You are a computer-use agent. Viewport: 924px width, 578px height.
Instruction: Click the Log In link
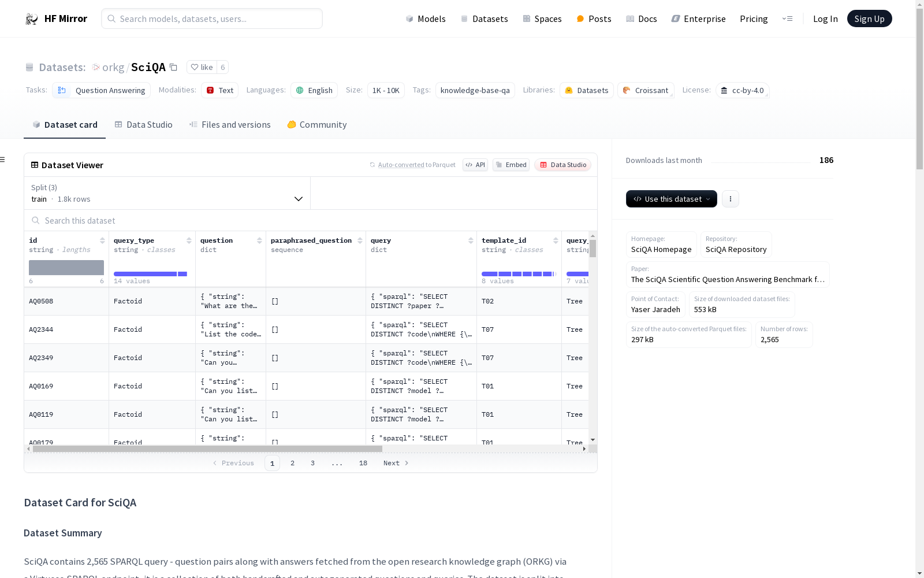[x=825, y=19]
